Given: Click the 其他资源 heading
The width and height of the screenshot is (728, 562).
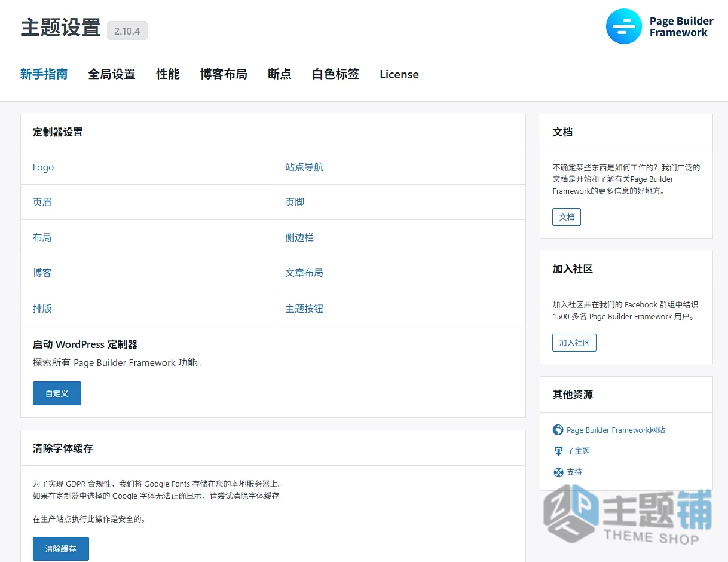Looking at the screenshot, I should [x=573, y=395].
